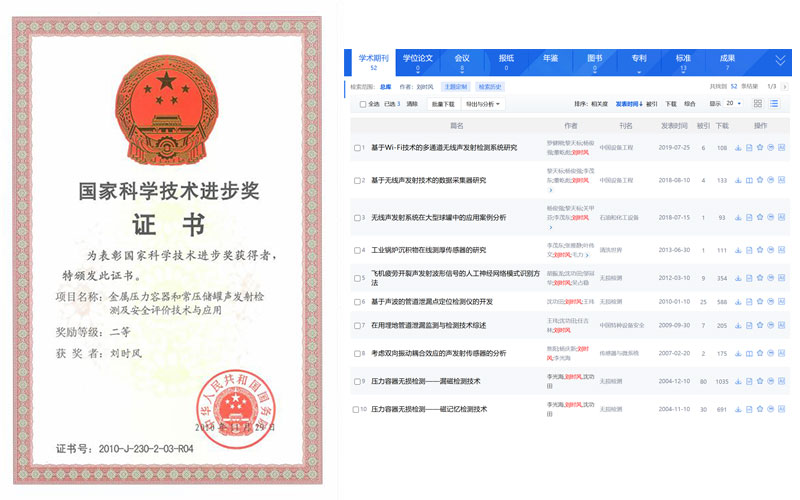Expand the author list in row 4
This screenshot has width=800, height=500.
tap(587, 255)
